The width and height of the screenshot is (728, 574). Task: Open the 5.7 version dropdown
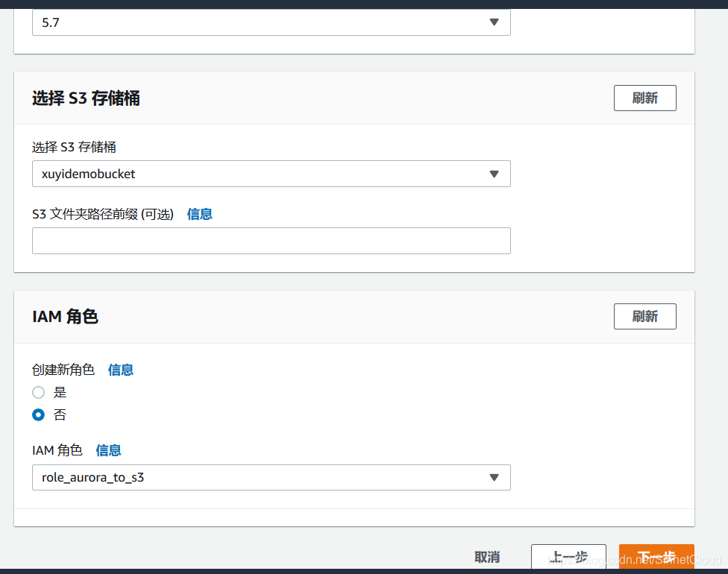pyautogui.click(x=272, y=22)
